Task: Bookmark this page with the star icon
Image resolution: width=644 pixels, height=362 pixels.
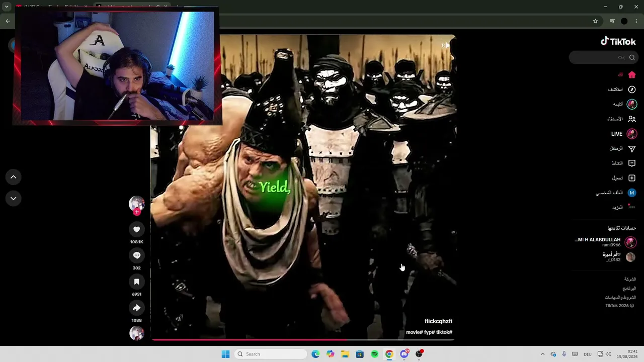Action: click(x=595, y=21)
